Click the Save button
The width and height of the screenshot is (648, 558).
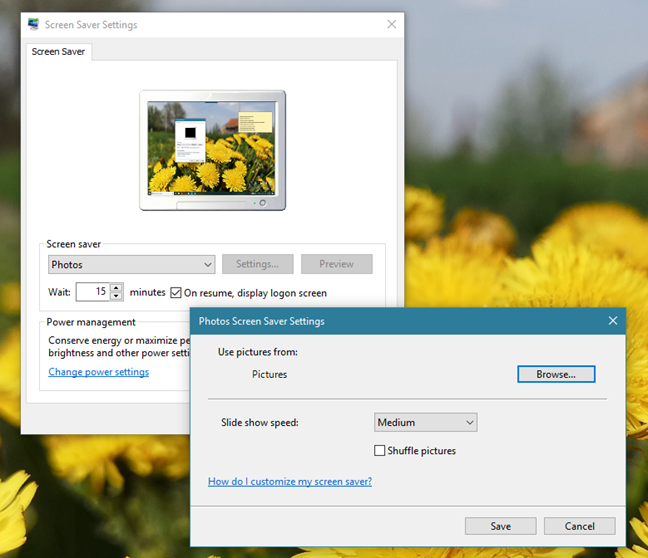500,526
